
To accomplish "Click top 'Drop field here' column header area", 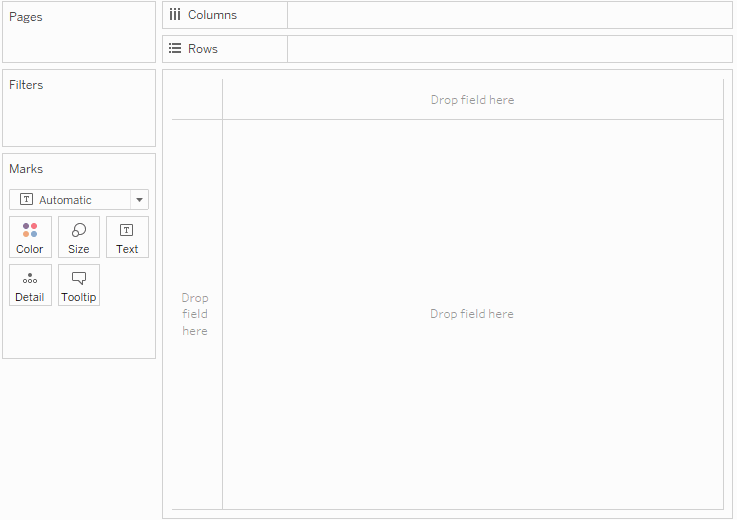I will [472, 100].
